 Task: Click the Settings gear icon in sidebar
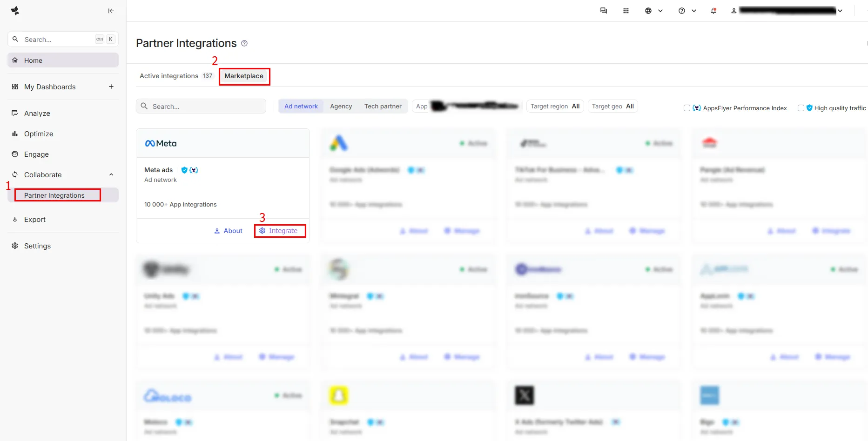click(x=15, y=246)
